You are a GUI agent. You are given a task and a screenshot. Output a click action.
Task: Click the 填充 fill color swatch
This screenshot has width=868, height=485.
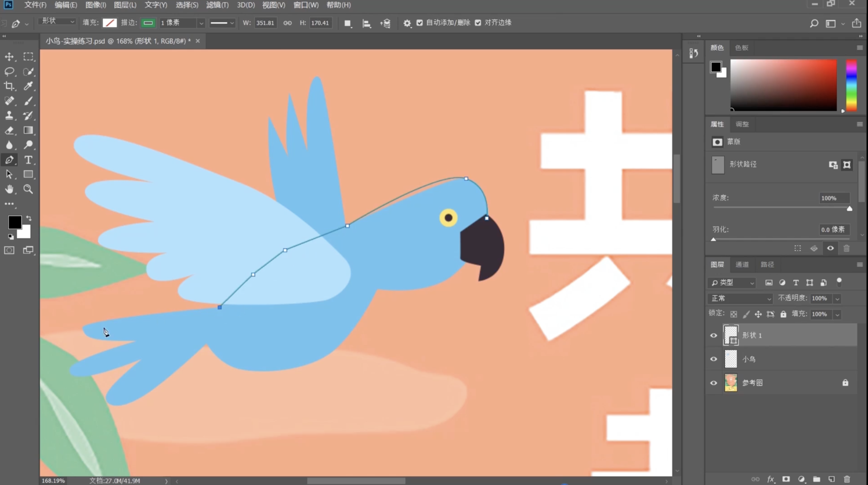coord(109,22)
